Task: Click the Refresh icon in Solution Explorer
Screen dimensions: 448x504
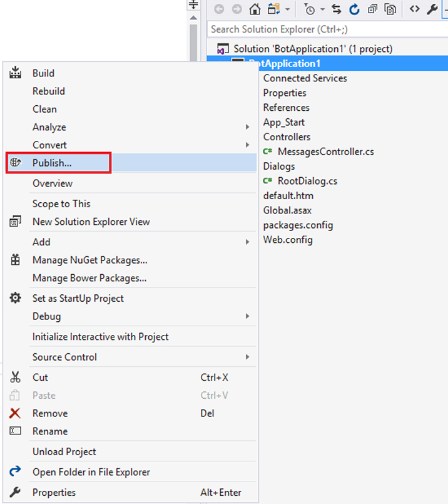Action: click(x=354, y=9)
